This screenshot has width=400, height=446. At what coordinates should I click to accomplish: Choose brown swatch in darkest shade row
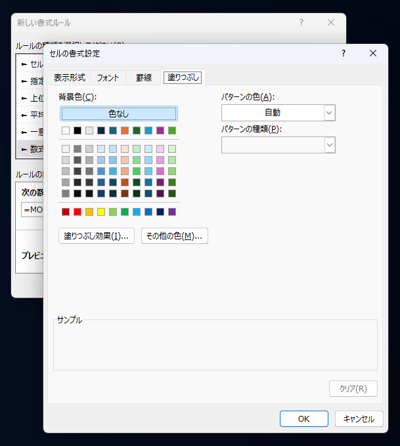pyautogui.click(x=125, y=193)
